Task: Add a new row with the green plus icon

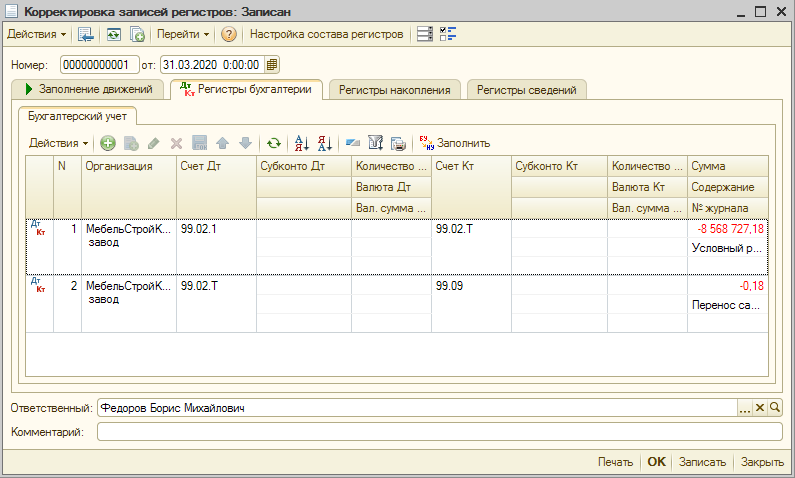Action: click(x=107, y=143)
